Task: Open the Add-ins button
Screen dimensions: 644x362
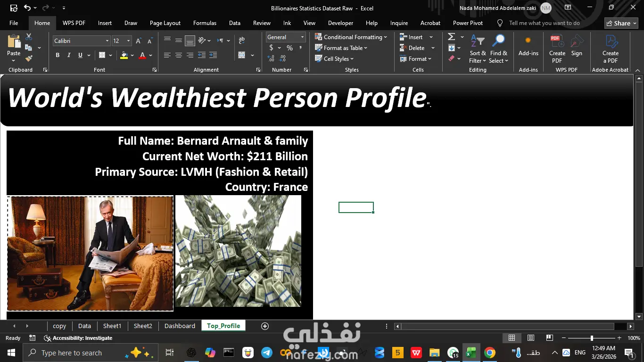Action: pyautogui.click(x=528, y=46)
